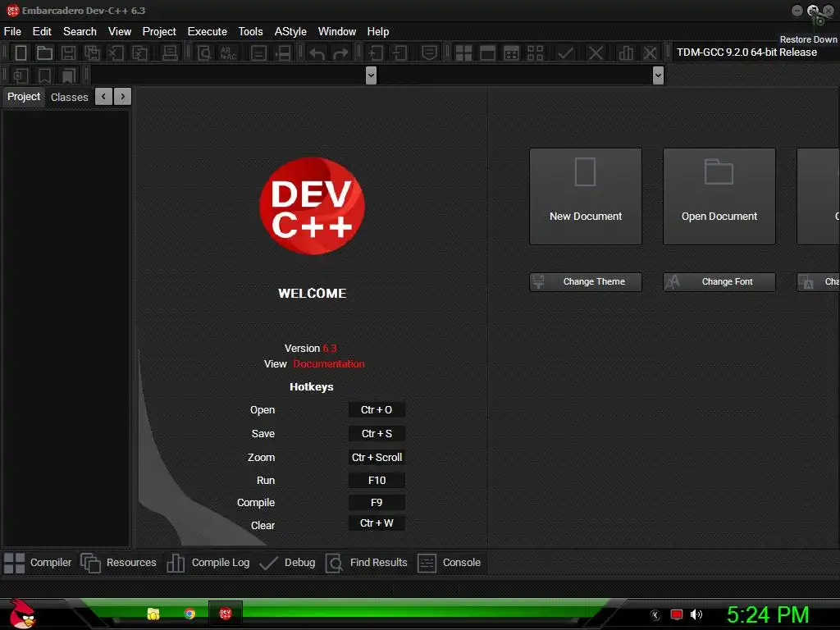Open the first class browser dropdown arrow
Image resolution: width=840 pixels, height=630 pixels.
tap(371, 75)
